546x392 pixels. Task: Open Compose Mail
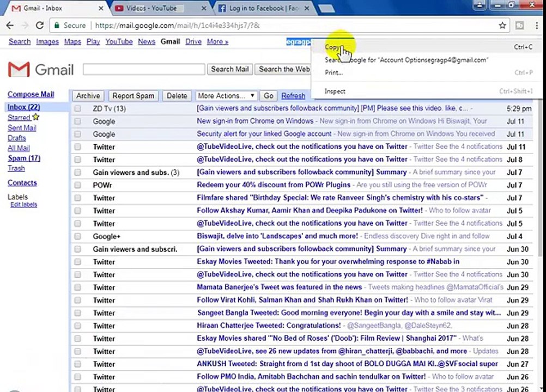pyautogui.click(x=31, y=94)
